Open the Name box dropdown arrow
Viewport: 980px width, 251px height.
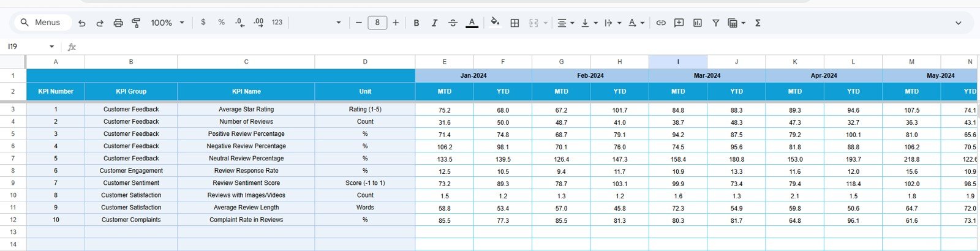point(52,47)
